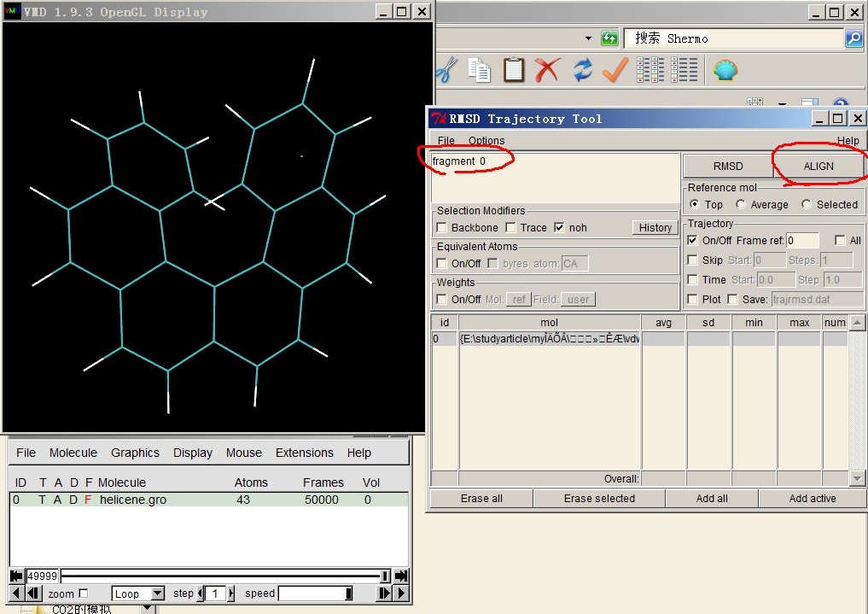Image resolution: width=868 pixels, height=614 pixels.
Task: Jump to the last trajectory frame
Action: (401, 576)
